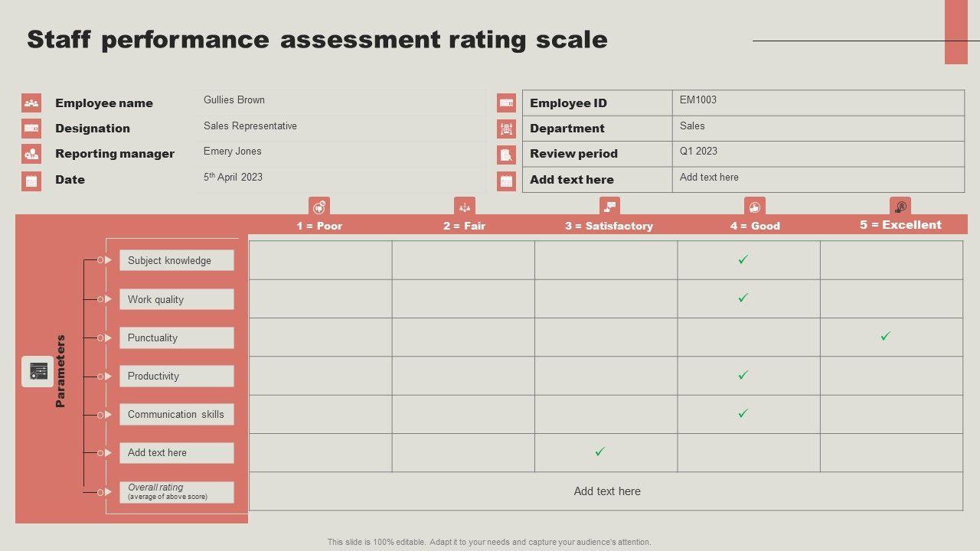Click the empty Excellent cell for Productivity

coord(892,376)
